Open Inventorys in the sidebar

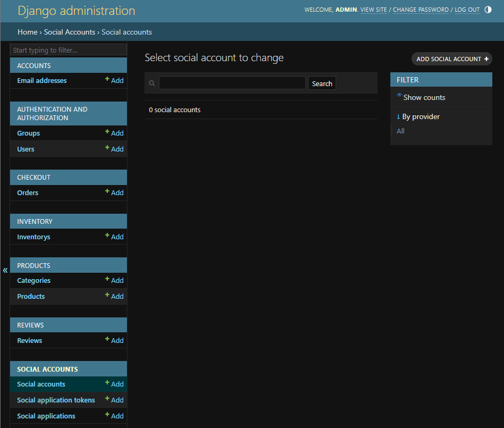[x=33, y=237]
